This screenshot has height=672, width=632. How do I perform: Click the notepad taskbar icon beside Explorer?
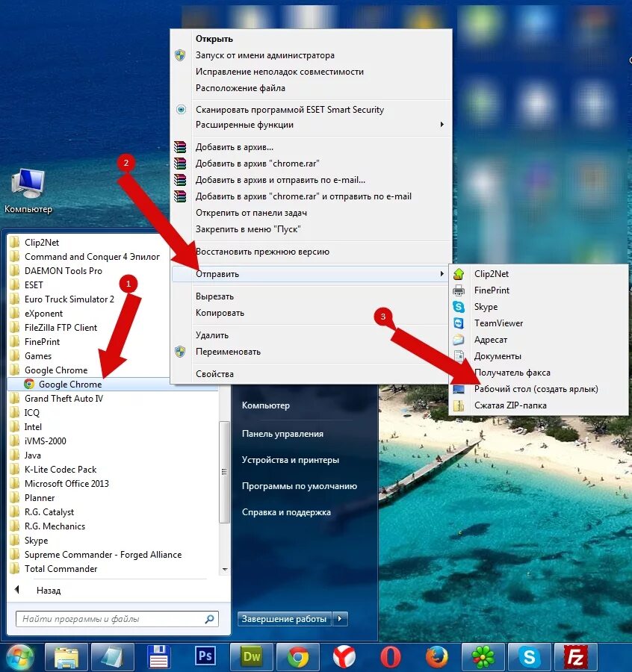pyautogui.click(x=113, y=657)
